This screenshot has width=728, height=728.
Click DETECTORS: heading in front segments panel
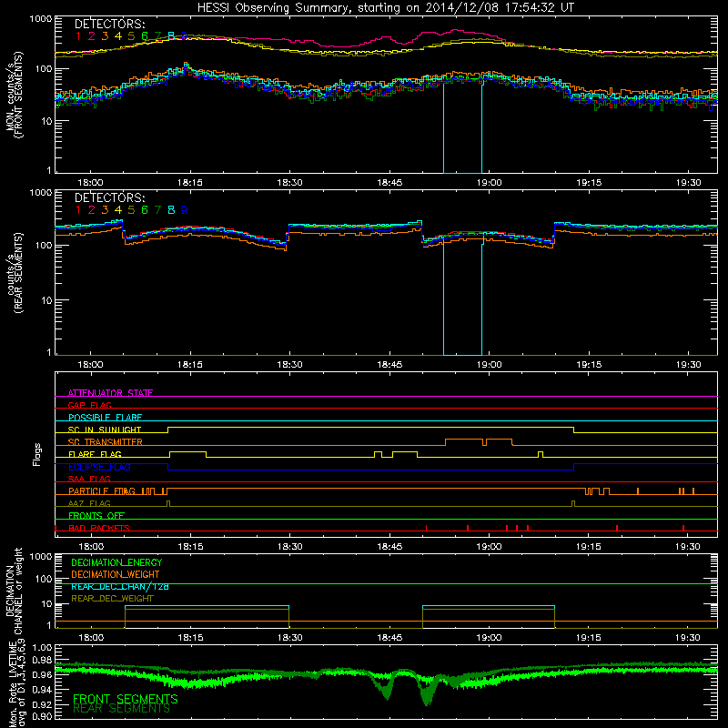109,24
